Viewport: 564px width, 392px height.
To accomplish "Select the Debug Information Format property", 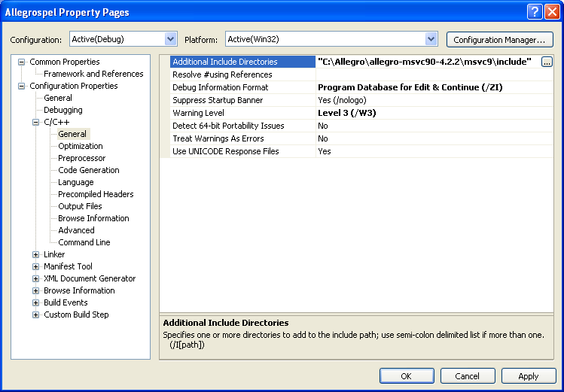I will (x=242, y=87).
